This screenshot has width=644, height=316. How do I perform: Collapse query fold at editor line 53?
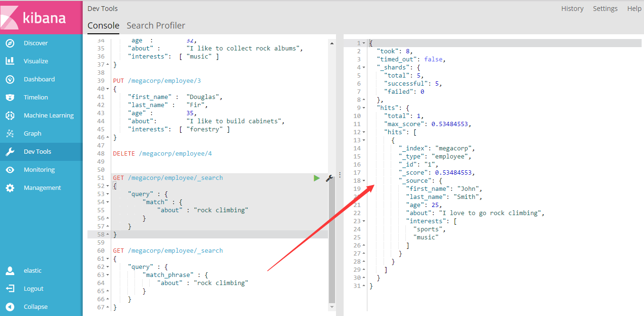click(107, 194)
